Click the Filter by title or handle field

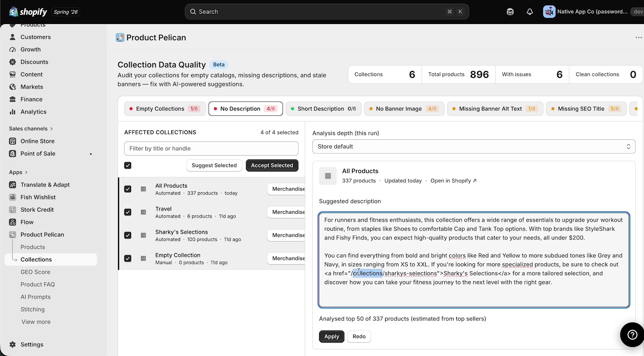coord(211,149)
